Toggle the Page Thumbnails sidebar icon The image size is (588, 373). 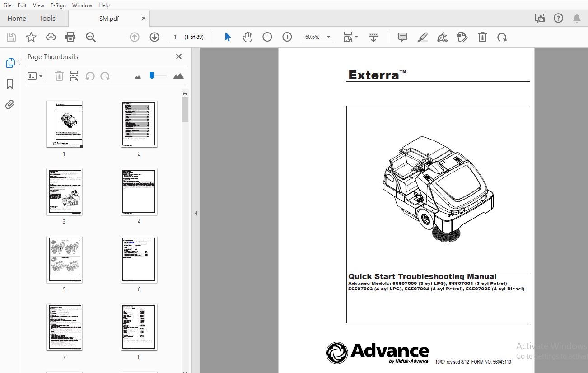point(10,63)
